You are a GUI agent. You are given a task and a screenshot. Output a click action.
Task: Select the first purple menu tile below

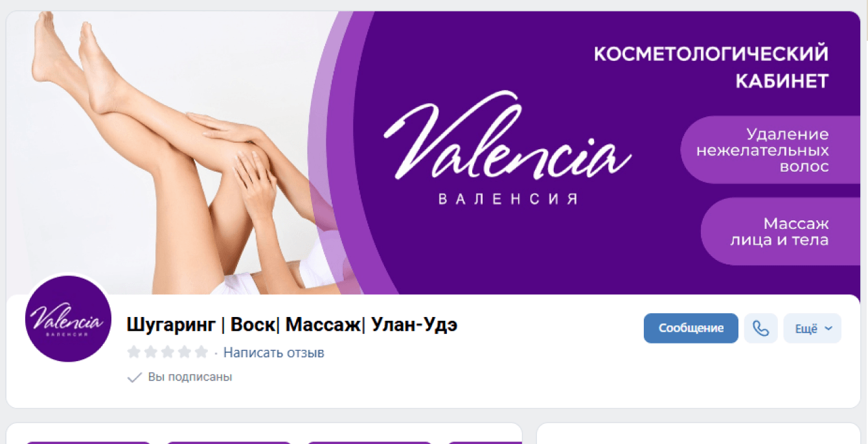(x=88, y=442)
